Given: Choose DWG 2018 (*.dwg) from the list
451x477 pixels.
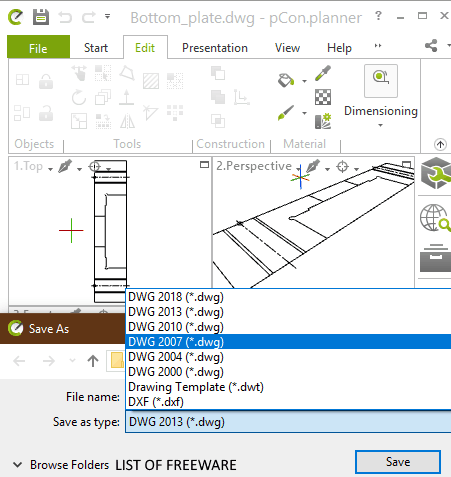Looking at the screenshot, I should (x=288, y=297).
